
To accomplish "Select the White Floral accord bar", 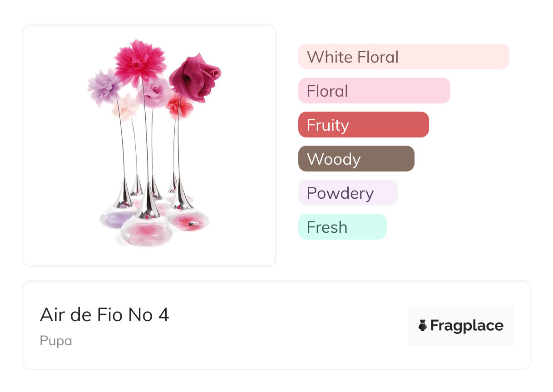I will 403,57.
